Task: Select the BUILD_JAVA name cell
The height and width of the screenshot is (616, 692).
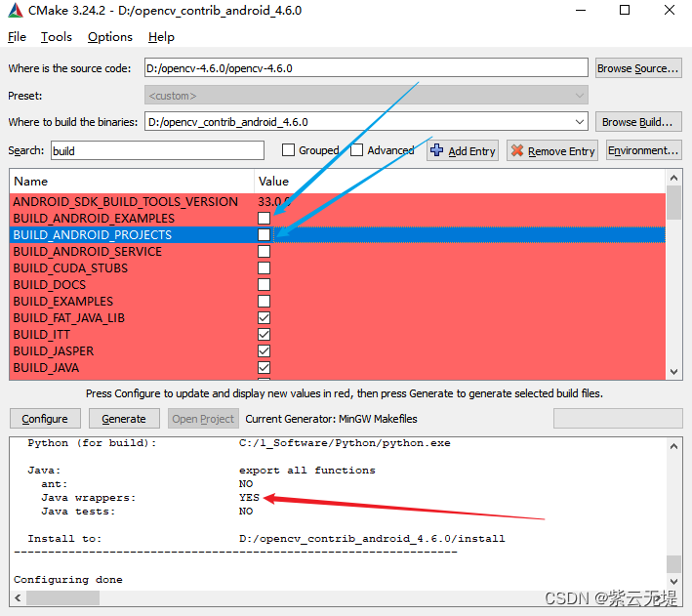Action: coord(46,367)
